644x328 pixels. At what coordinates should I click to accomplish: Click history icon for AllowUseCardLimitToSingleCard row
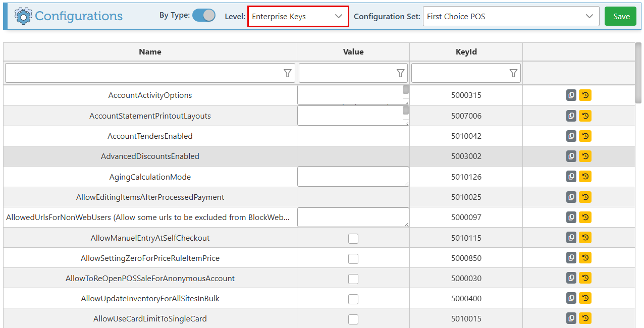point(585,318)
